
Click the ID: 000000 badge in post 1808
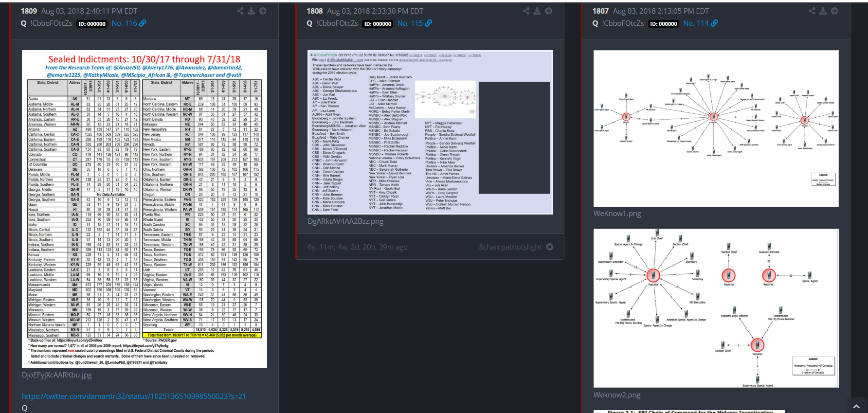click(x=378, y=24)
